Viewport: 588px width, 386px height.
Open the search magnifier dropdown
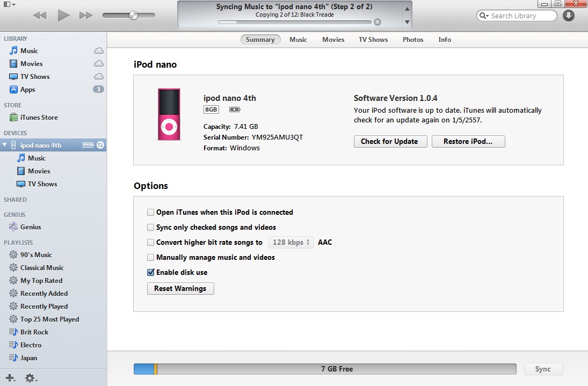point(484,16)
